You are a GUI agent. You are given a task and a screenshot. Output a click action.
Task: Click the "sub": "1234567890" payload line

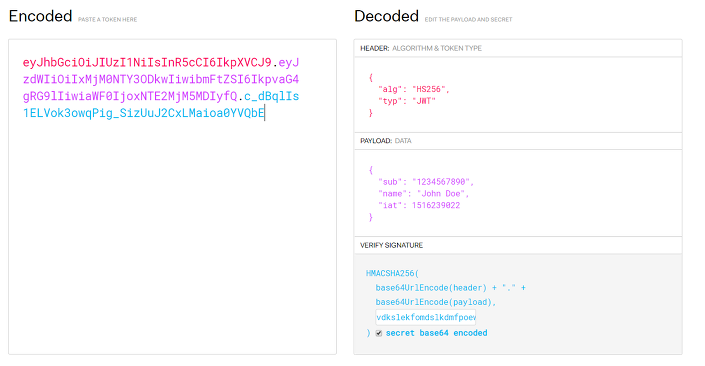point(426,182)
